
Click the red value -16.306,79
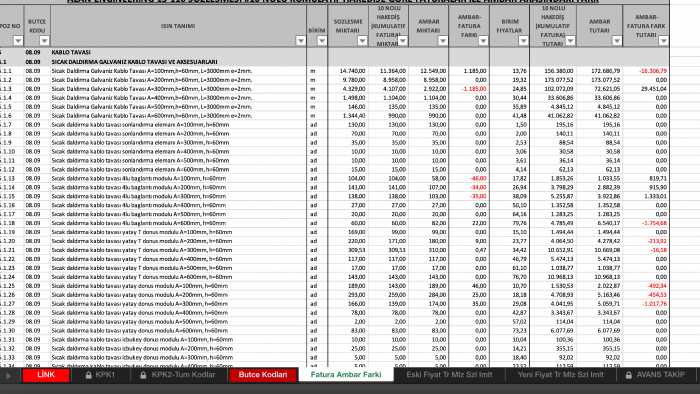tap(646, 71)
